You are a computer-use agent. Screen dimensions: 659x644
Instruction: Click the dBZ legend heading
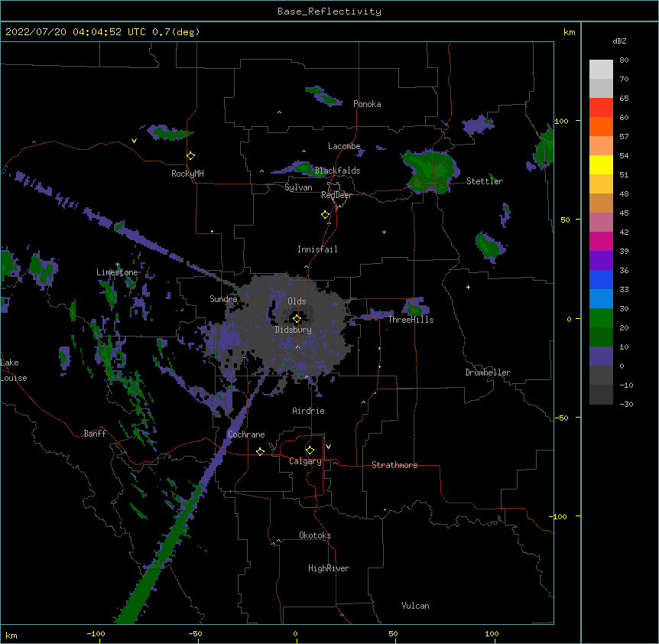coord(619,41)
